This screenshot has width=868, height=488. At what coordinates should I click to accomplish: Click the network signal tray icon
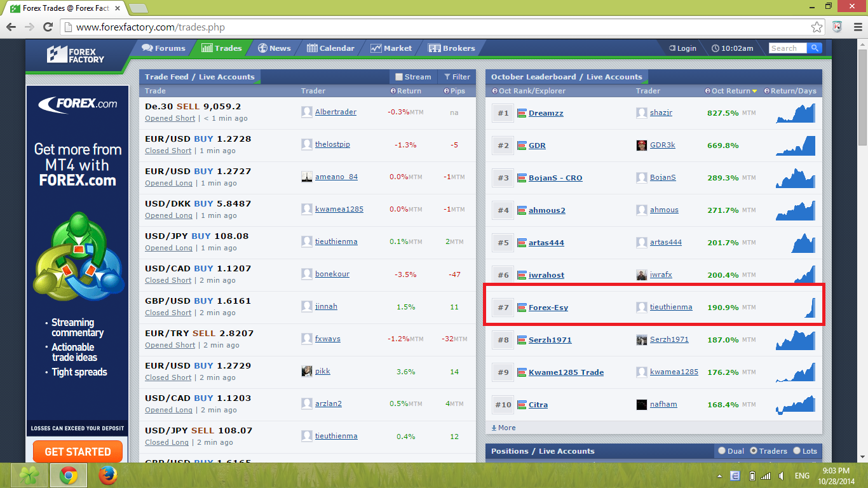[766, 476]
